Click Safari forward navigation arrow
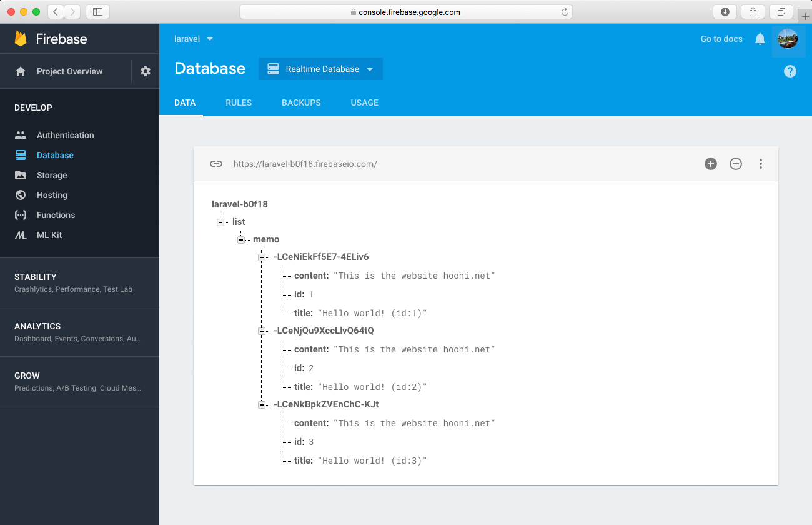Screen dimensions: 812x525 click(x=72, y=11)
